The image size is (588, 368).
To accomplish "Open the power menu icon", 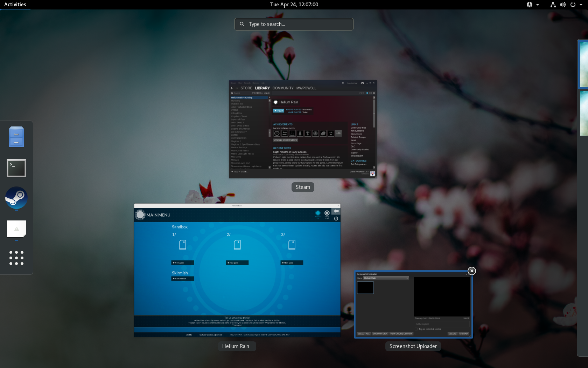I will [573, 5].
